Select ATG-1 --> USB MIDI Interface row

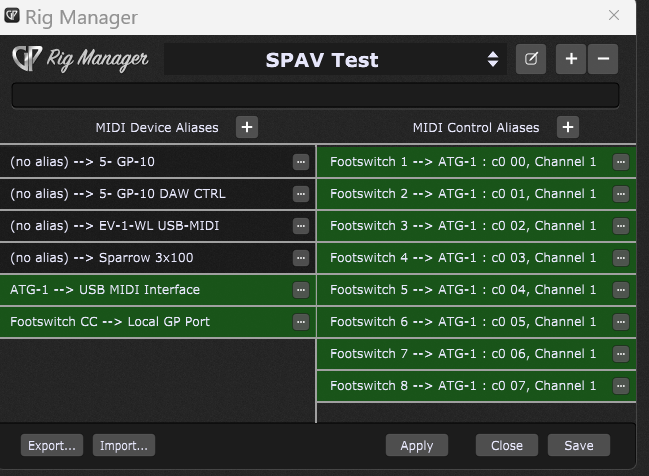pos(157,290)
